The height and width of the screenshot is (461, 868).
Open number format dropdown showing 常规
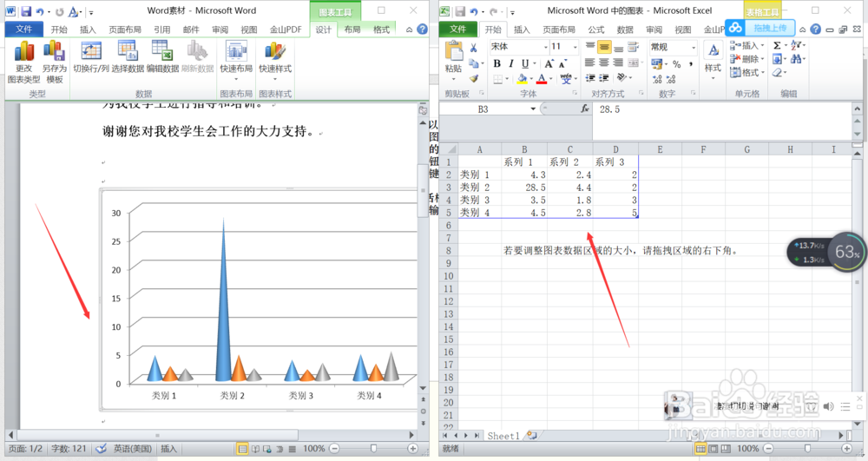pos(694,48)
